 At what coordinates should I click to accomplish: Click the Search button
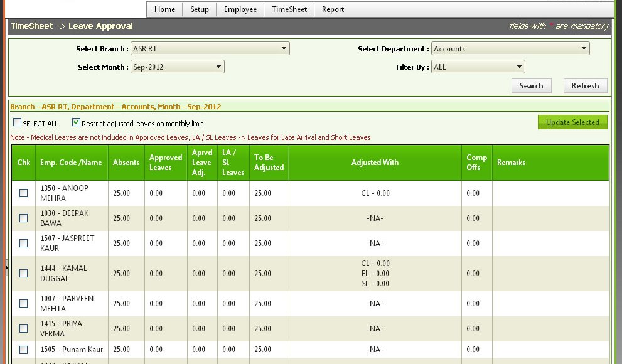coord(531,86)
